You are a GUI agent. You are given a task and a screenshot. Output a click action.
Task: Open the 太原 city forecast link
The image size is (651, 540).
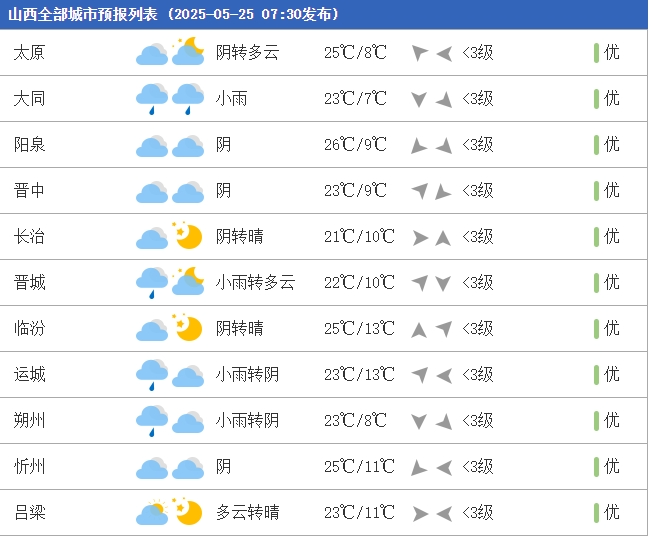[x=29, y=53]
